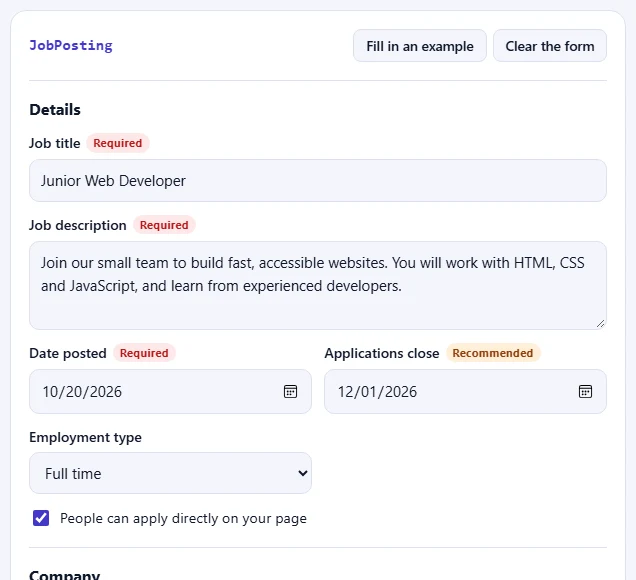Screen dimensions: 636x580
Task: Click the Job title label
Action: tap(55, 143)
